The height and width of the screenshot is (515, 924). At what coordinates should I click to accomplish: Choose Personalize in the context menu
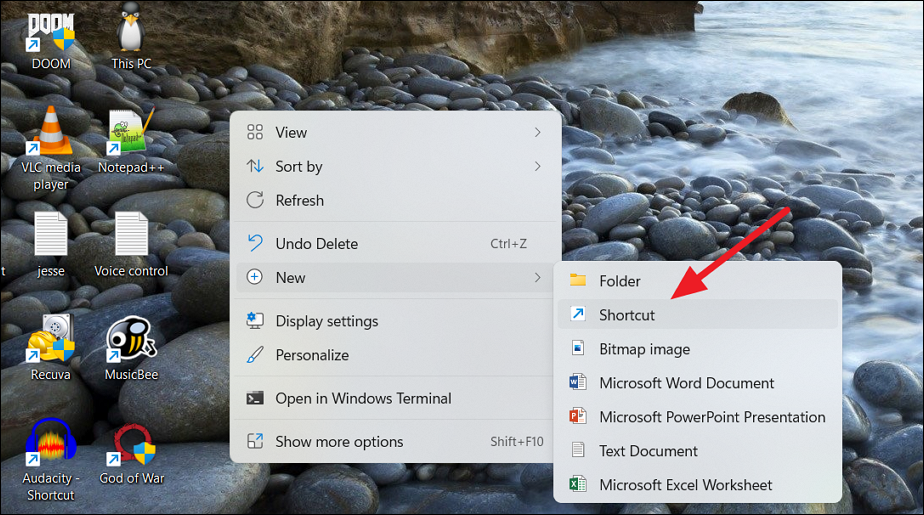tap(312, 355)
